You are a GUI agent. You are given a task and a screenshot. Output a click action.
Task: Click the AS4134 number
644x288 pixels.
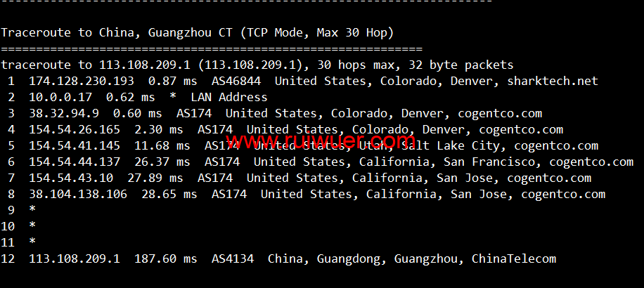click(x=233, y=259)
